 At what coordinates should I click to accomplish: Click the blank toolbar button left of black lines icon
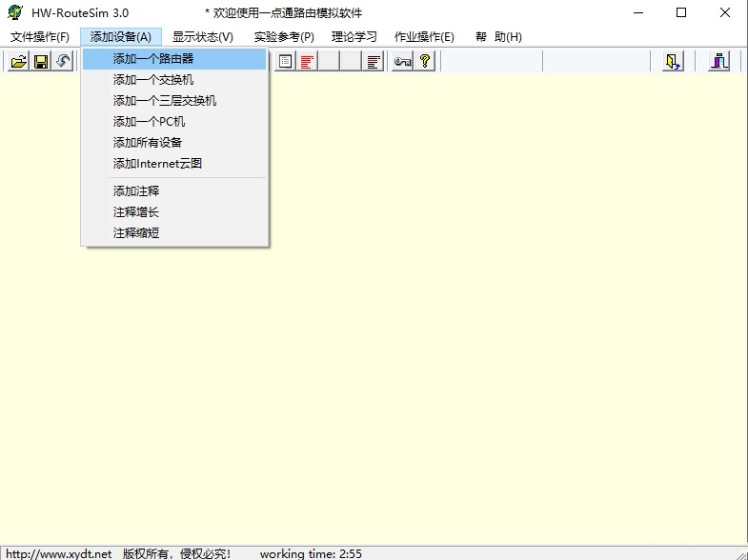pyautogui.click(x=351, y=61)
